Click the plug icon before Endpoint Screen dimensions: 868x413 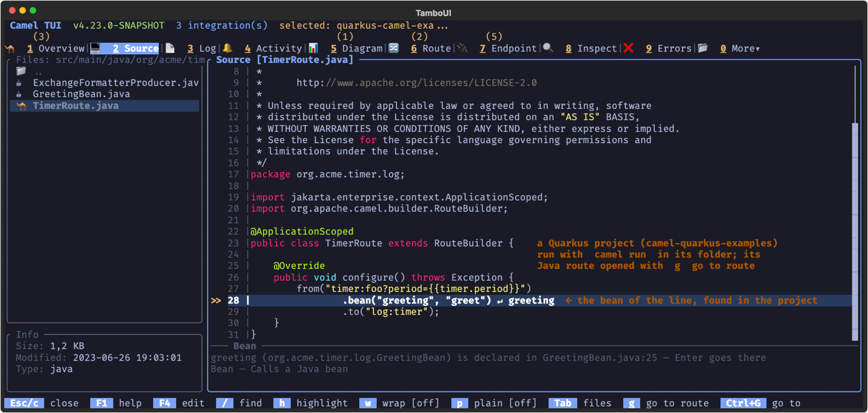point(463,48)
